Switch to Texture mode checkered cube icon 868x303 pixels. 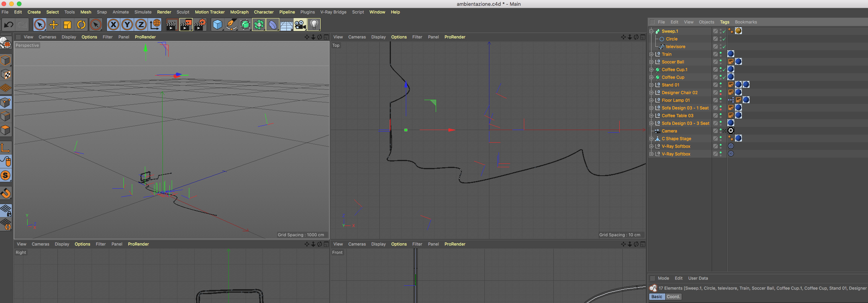pos(6,74)
